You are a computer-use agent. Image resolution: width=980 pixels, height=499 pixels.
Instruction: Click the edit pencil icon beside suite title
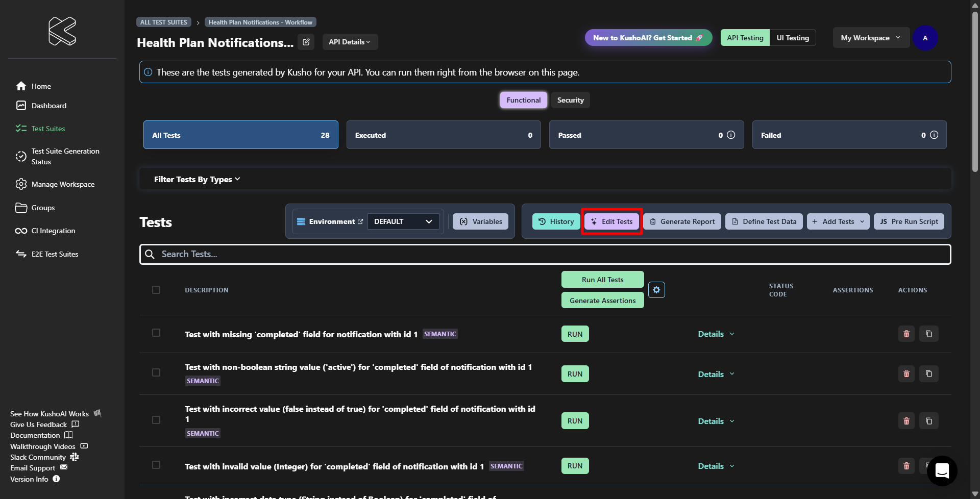click(x=306, y=42)
